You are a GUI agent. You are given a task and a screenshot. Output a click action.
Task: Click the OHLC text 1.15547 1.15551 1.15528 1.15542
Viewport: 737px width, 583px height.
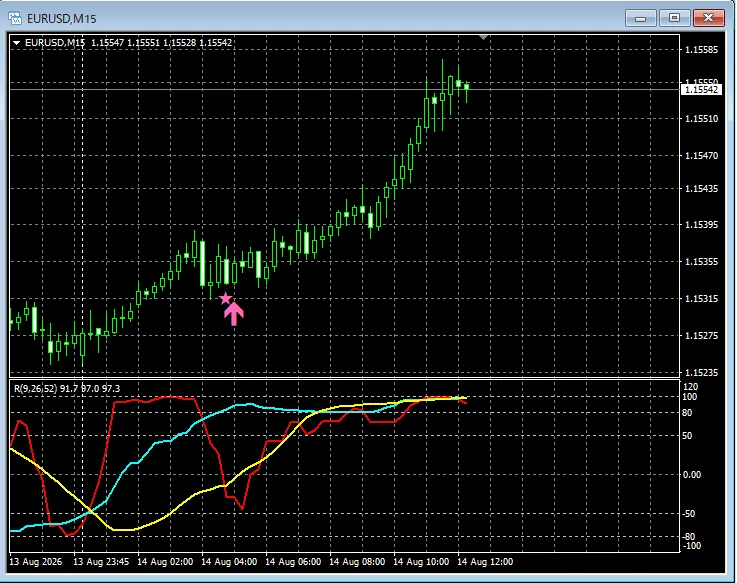tap(161, 43)
